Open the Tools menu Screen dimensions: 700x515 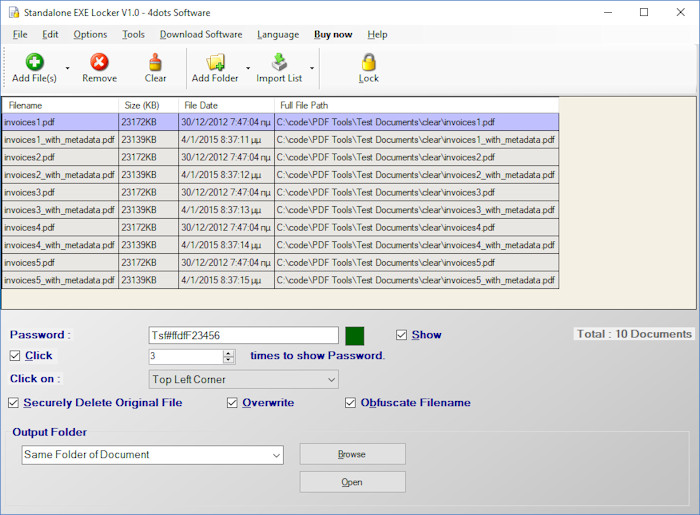133,34
